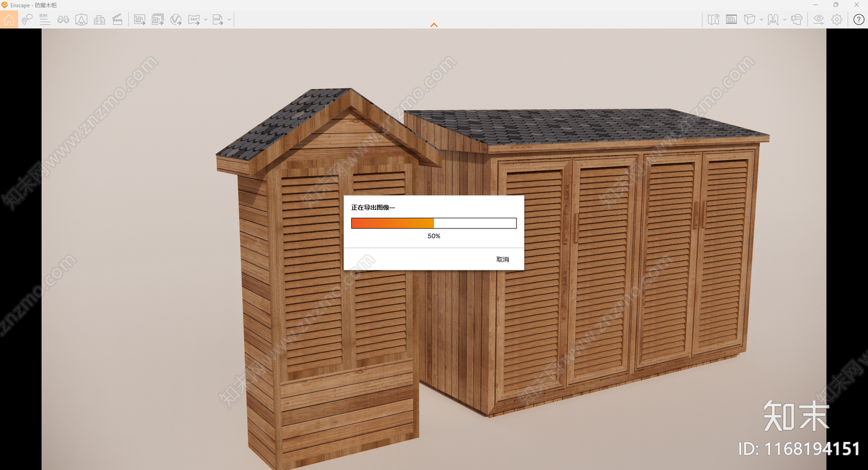Click the EXE standalone export icon
This screenshot has height=470, width=868.
point(218,20)
